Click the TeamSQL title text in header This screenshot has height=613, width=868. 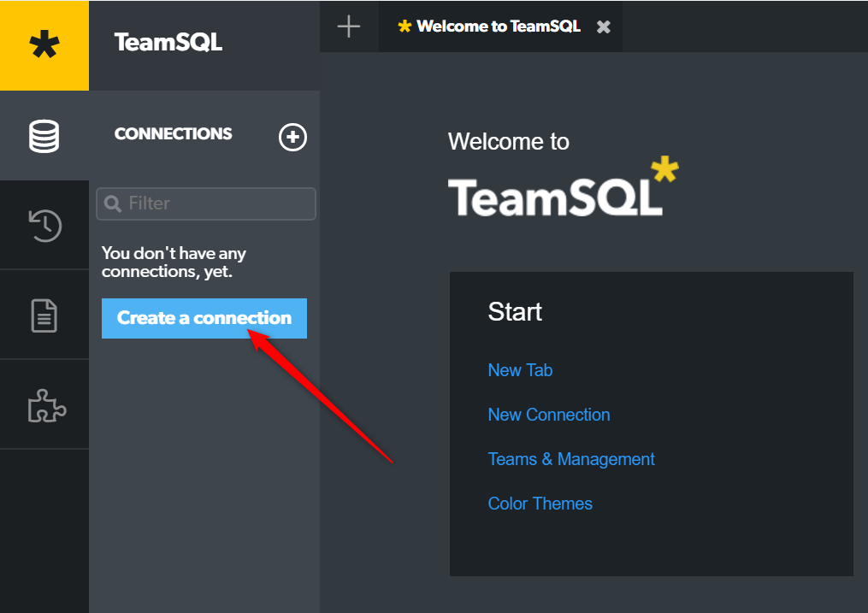[168, 43]
